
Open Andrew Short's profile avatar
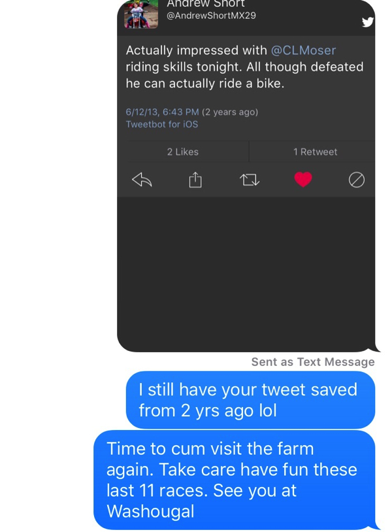(141, 15)
